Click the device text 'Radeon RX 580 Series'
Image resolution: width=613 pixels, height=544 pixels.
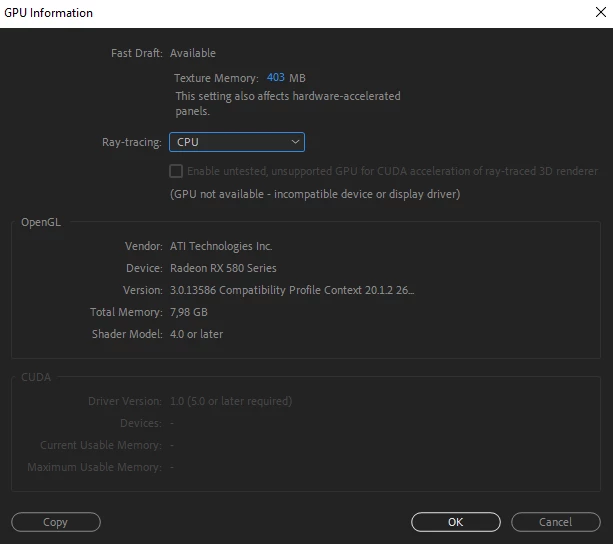click(223, 268)
